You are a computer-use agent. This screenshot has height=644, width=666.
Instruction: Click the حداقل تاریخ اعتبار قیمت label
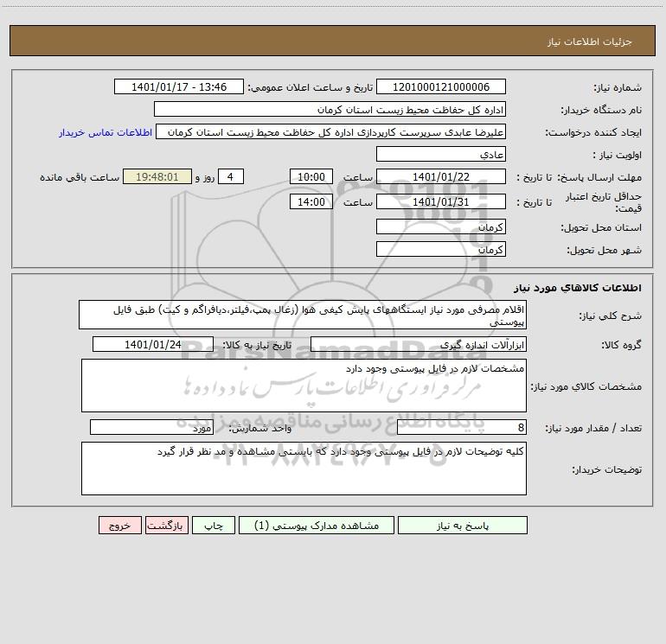604,202
